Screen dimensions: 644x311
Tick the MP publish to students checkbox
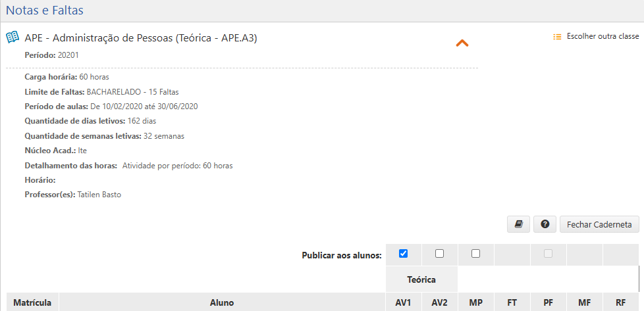(x=475, y=254)
